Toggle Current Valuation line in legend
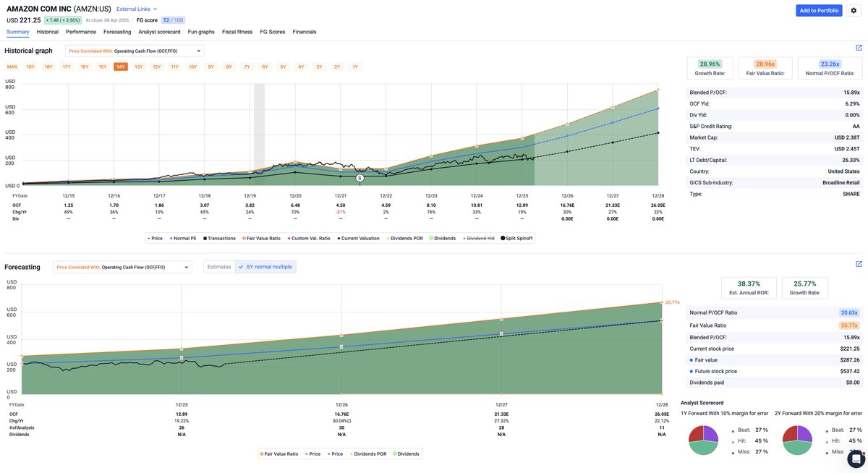 (358, 238)
